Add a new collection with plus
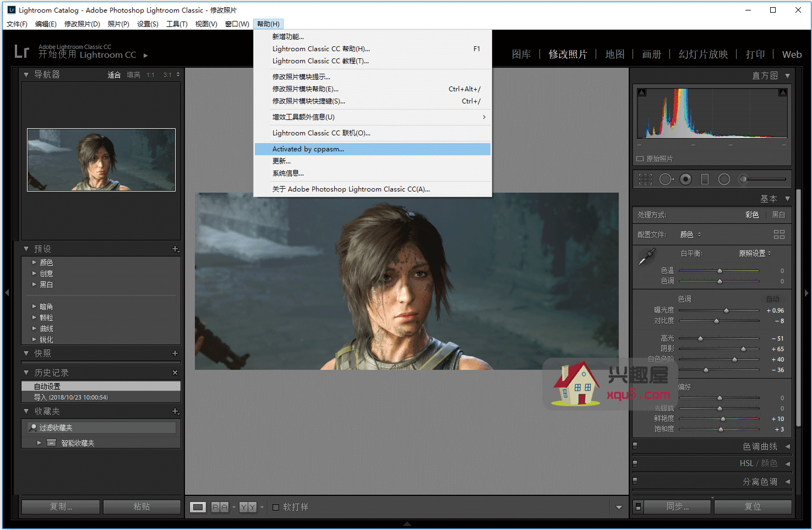The height and width of the screenshot is (530, 812). click(x=176, y=411)
